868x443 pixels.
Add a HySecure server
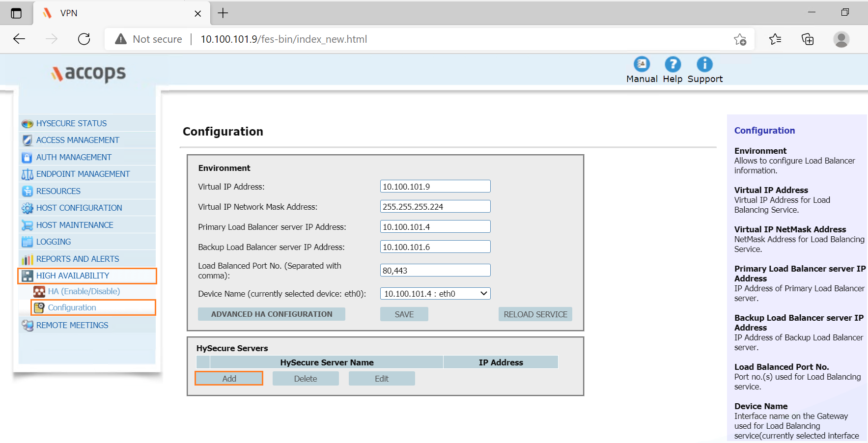[x=229, y=379]
